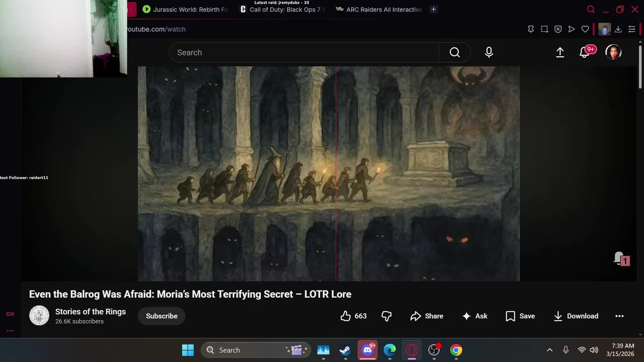Add page to bookmarks heart icon
Image resolution: width=644 pixels, height=362 pixels.
pos(585,29)
